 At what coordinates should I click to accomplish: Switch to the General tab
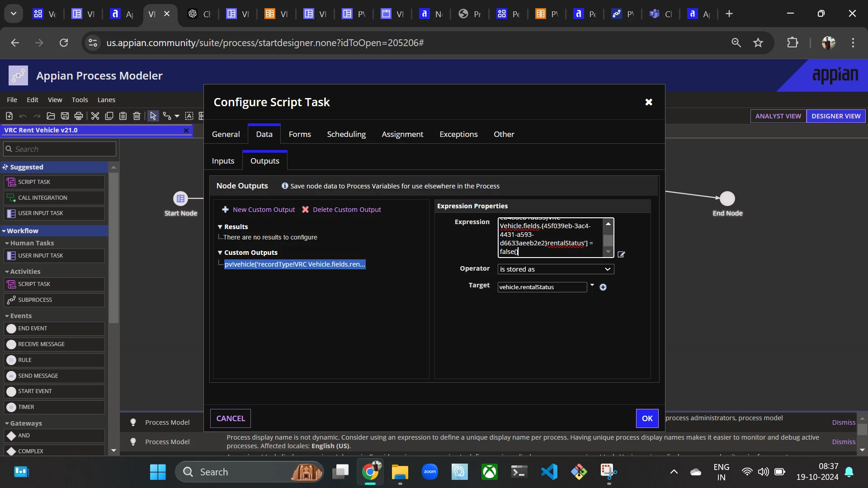pyautogui.click(x=226, y=134)
